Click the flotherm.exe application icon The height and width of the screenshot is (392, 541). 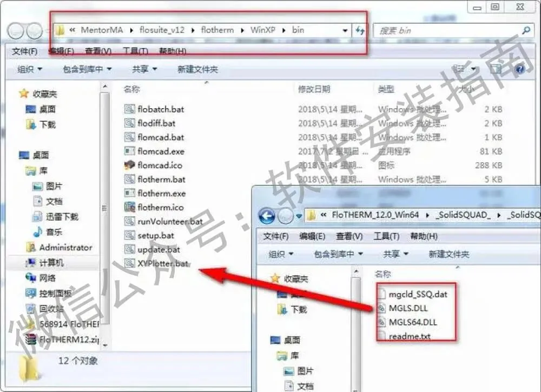[x=129, y=193]
